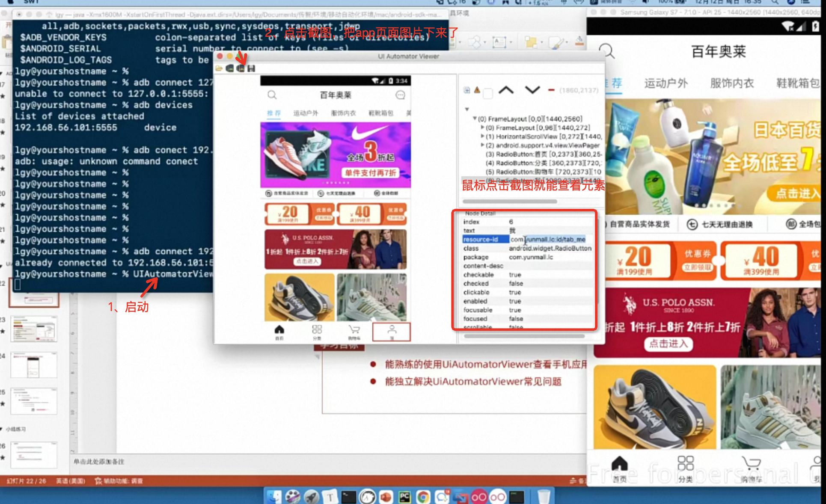The image size is (826, 504).
Task: Click the Open file folder icon
Action: point(219,68)
